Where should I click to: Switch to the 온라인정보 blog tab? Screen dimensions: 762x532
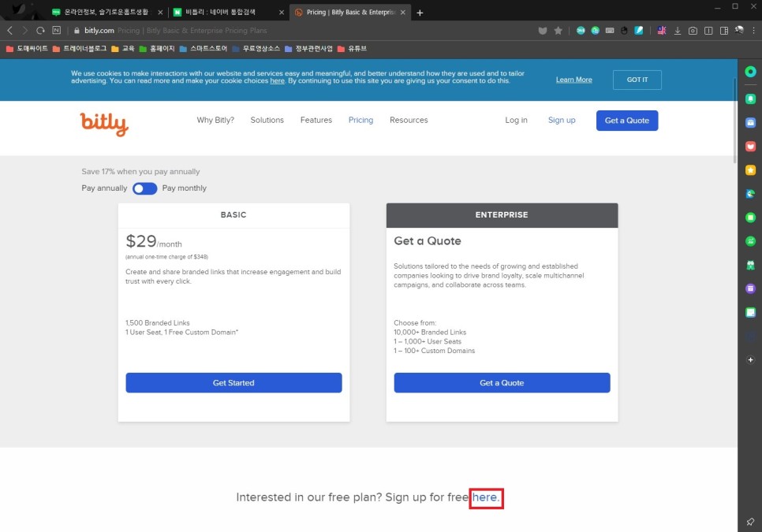(x=106, y=12)
